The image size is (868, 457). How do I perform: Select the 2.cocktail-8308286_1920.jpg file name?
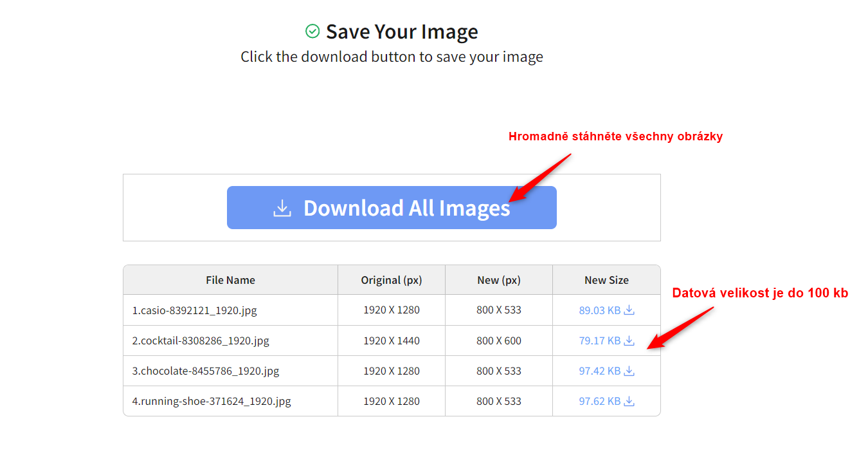[201, 340]
